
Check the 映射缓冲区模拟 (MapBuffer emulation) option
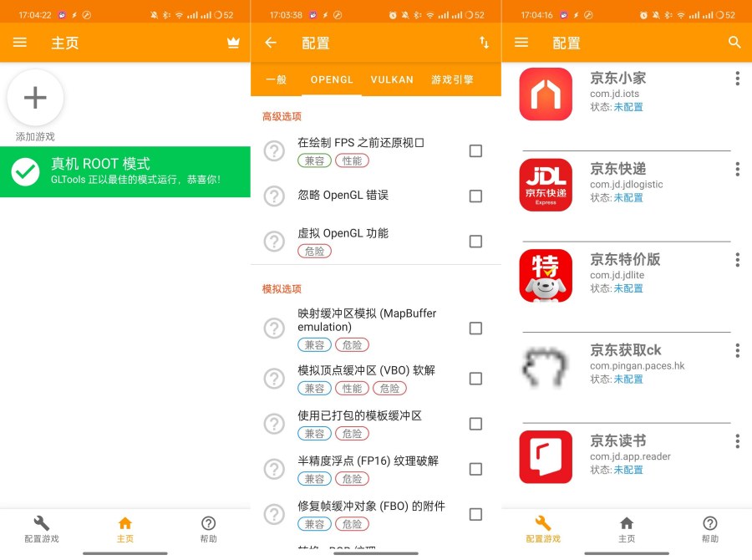(476, 328)
